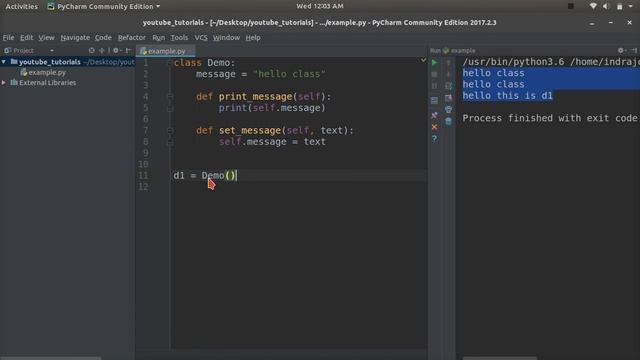Open Run panel settings gear

pos(621,51)
